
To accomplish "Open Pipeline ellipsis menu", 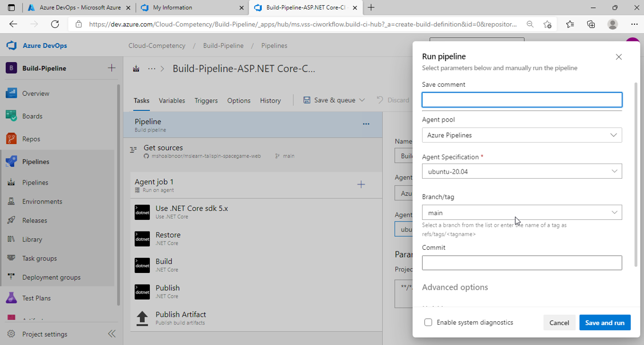I will pyautogui.click(x=366, y=124).
